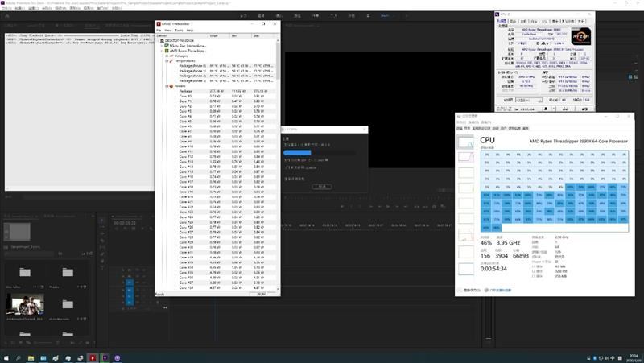Click the HWMonitor vertical scrollbar
This screenshot has width=644, height=363.
(x=279, y=164)
